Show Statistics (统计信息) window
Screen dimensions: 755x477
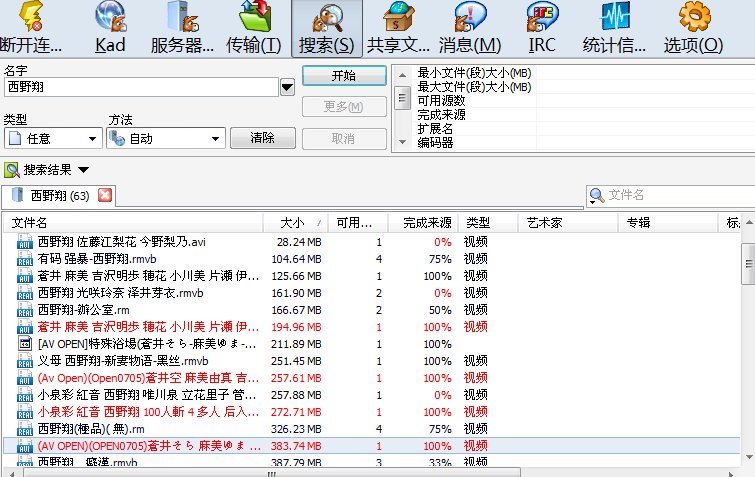(614, 28)
